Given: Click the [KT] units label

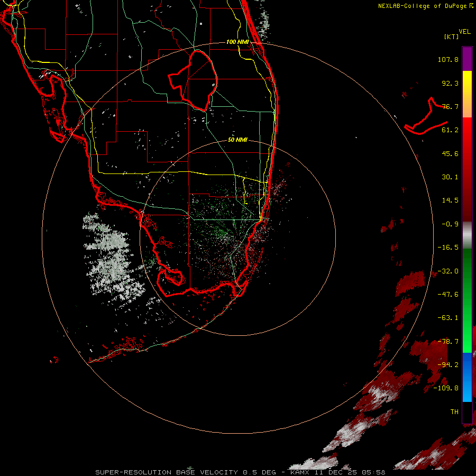Looking at the screenshot, I should [x=452, y=36].
